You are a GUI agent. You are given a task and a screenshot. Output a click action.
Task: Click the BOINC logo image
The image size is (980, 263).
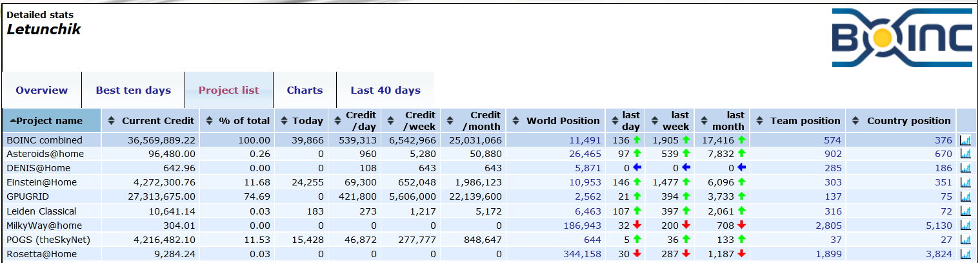tap(901, 38)
